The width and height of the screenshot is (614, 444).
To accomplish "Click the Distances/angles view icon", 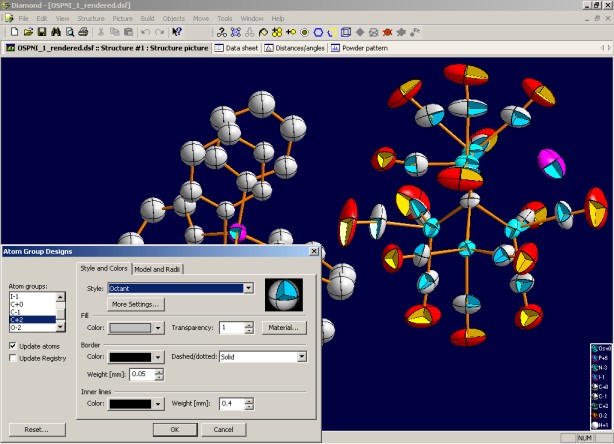I will pos(269,47).
